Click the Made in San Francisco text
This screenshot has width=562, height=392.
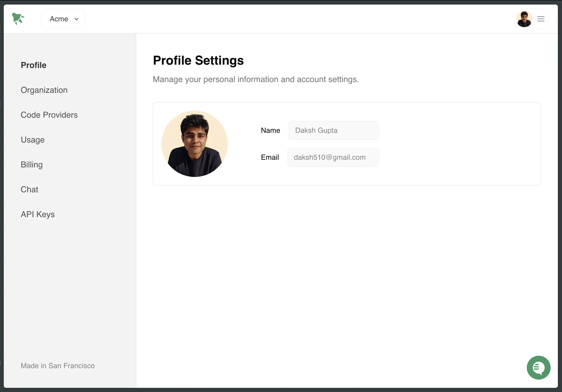pos(58,365)
